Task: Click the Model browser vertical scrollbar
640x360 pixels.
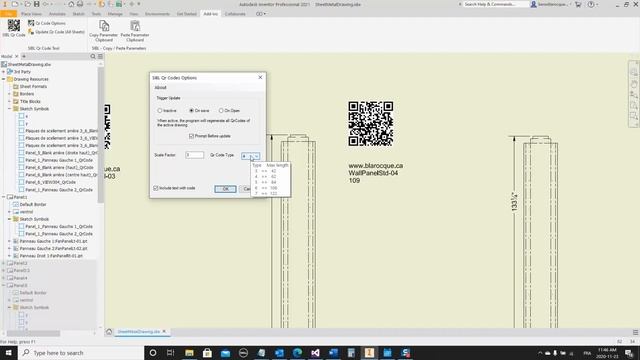Action: pyautogui.click(x=100, y=135)
